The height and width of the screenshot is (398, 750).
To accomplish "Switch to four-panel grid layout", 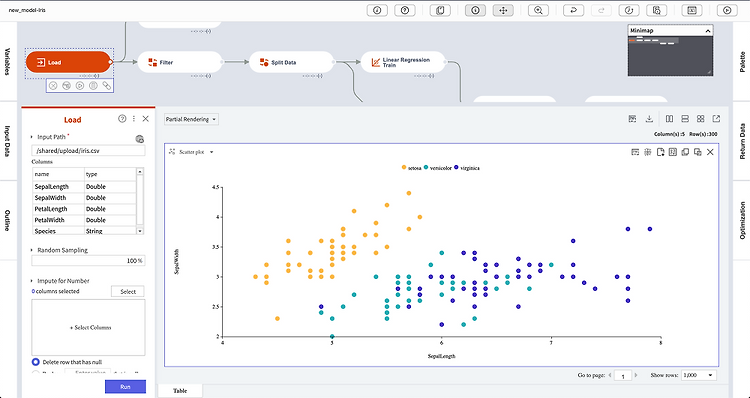I will click(x=701, y=119).
